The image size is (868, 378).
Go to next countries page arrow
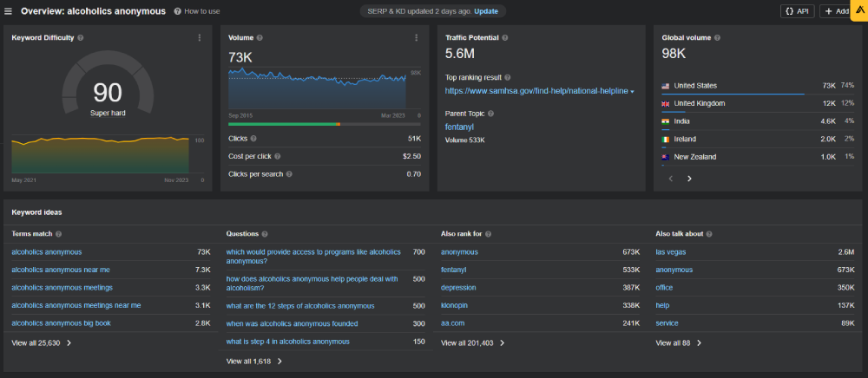pyautogui.click(x=689, y=179)
